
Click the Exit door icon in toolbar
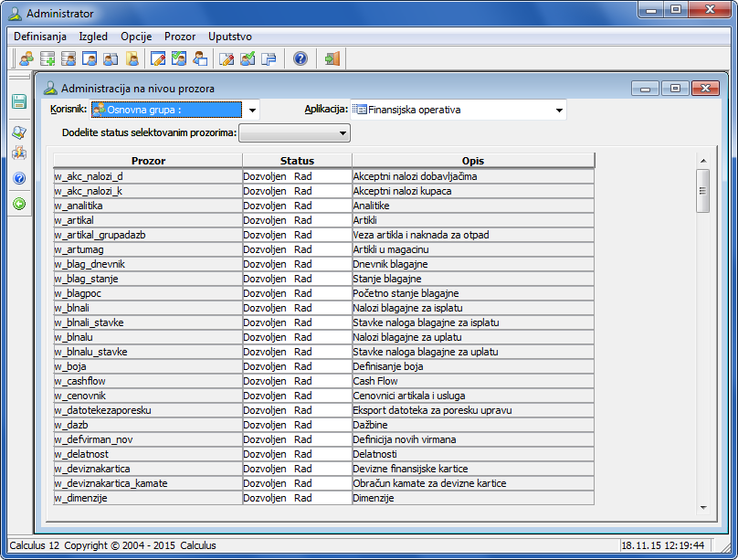point(332,59)
